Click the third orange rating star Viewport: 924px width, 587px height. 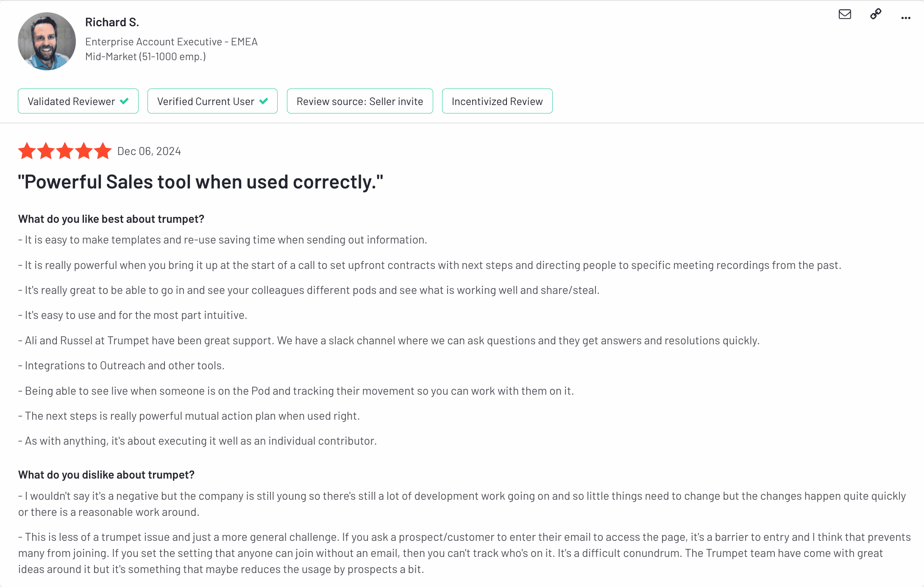tap(65, 151)
